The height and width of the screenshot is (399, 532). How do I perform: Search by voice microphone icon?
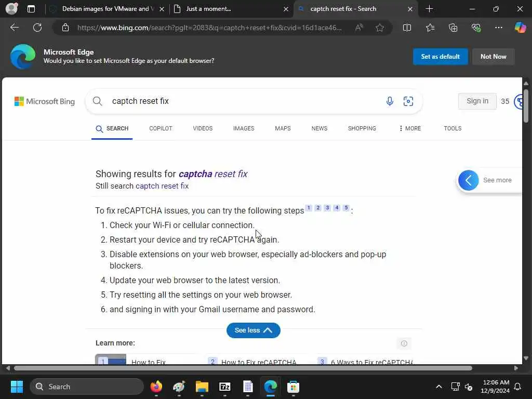[x=390, y=101]
